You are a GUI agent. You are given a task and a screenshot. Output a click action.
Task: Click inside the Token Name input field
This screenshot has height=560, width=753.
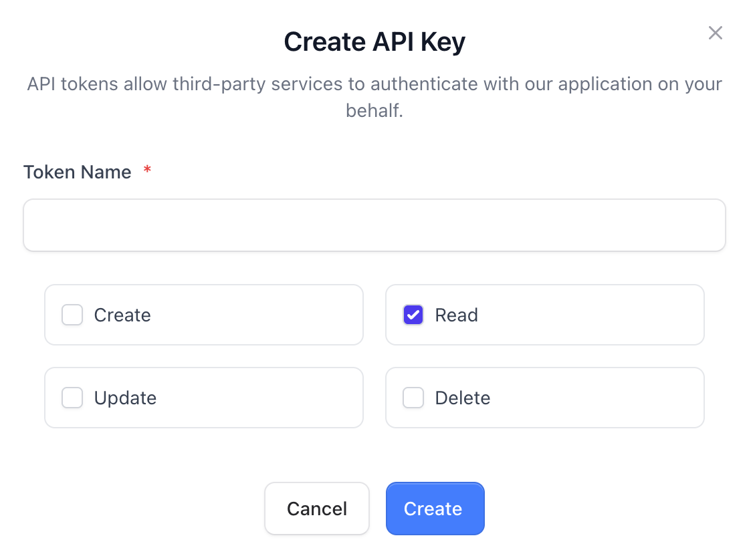point(374,224)
